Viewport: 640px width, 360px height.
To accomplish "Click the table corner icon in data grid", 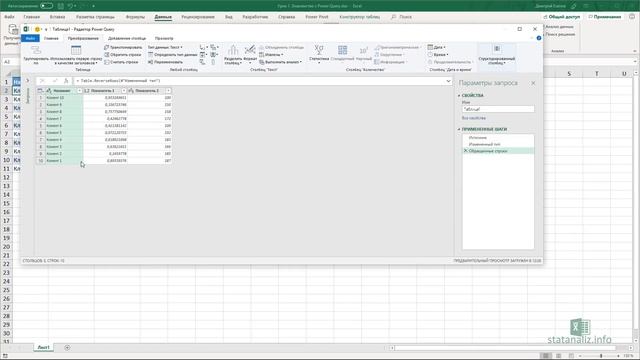I will [40, 91].
